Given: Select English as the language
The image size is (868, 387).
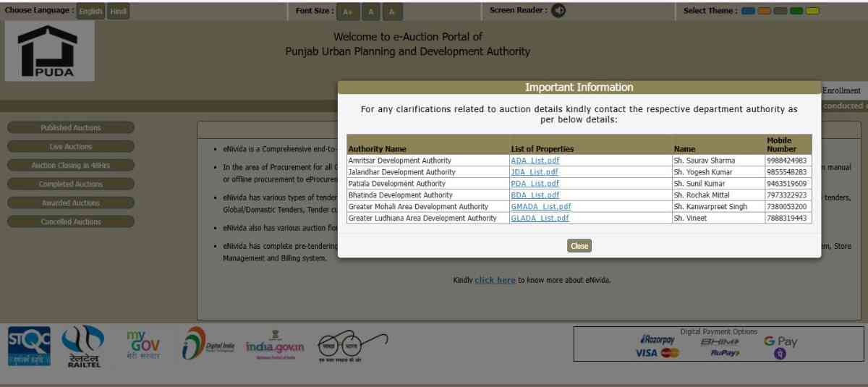Looking at the screenshot, I should (x=91, y=12).
